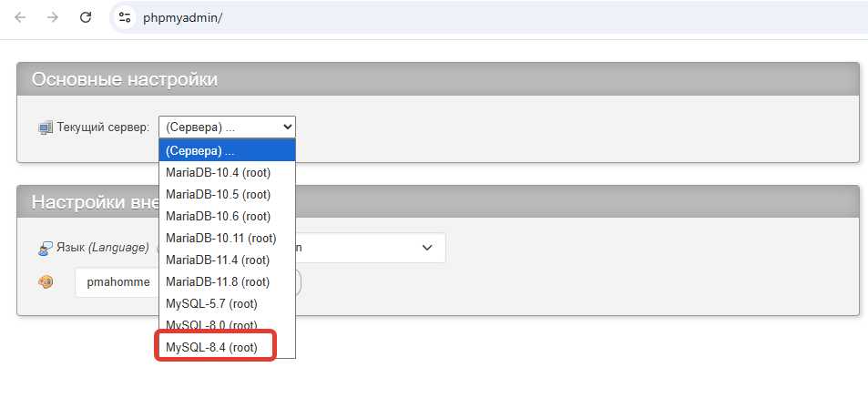The image size is (868, 398).
Task: Open site information icon in address bar
Action: (x=125, y=17)
